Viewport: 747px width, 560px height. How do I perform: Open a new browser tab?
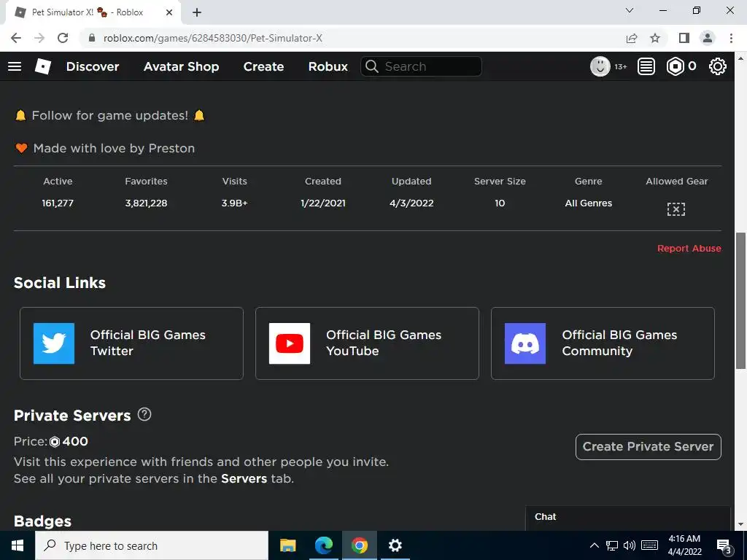(x=197, y=12)
